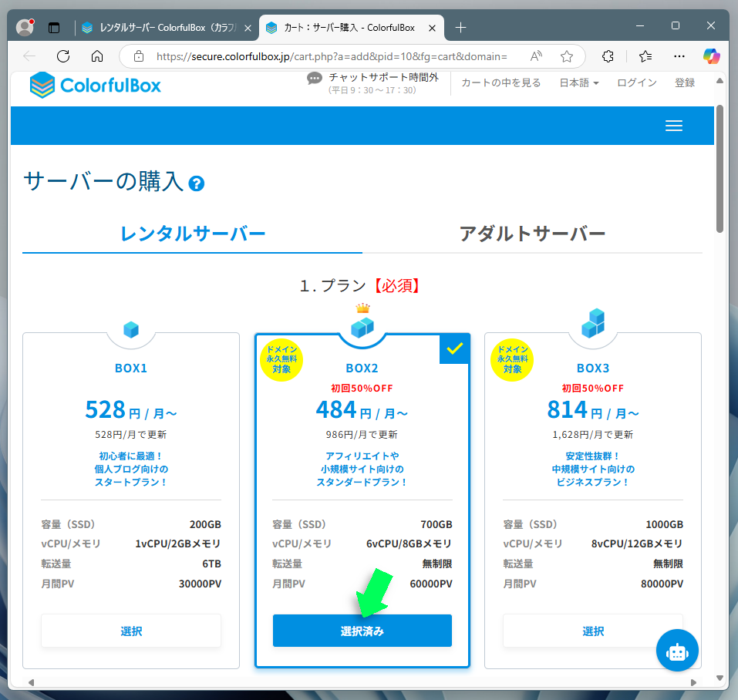Image resolution: width=738 pixels, height=700 pixels.
Task: Minimize the browser window
Action: [640, 26]
